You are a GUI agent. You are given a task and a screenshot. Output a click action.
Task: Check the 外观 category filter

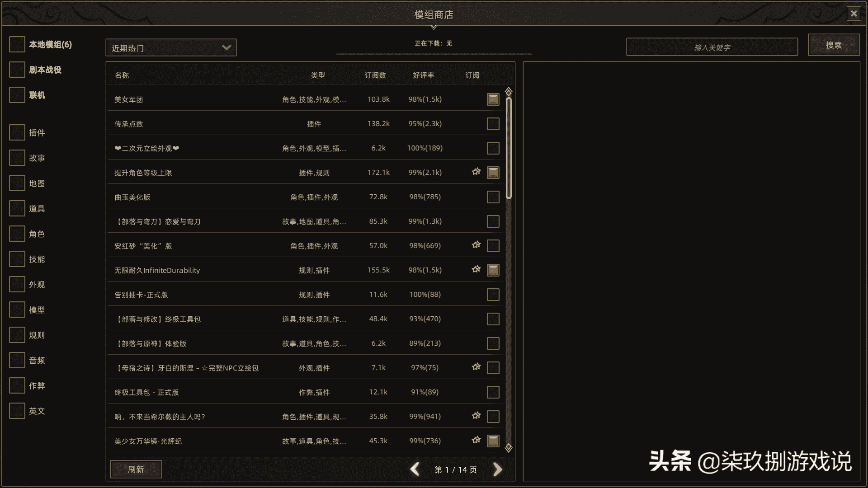point(17,284)
